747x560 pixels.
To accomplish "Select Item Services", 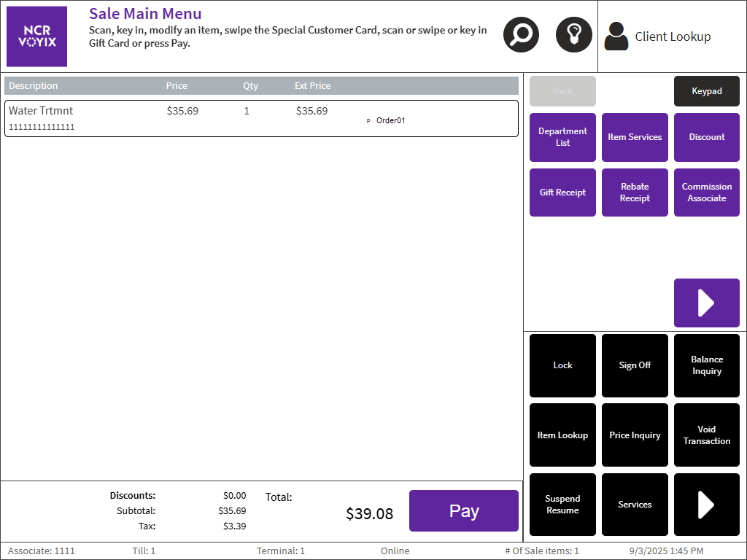I will pos(635,137).
